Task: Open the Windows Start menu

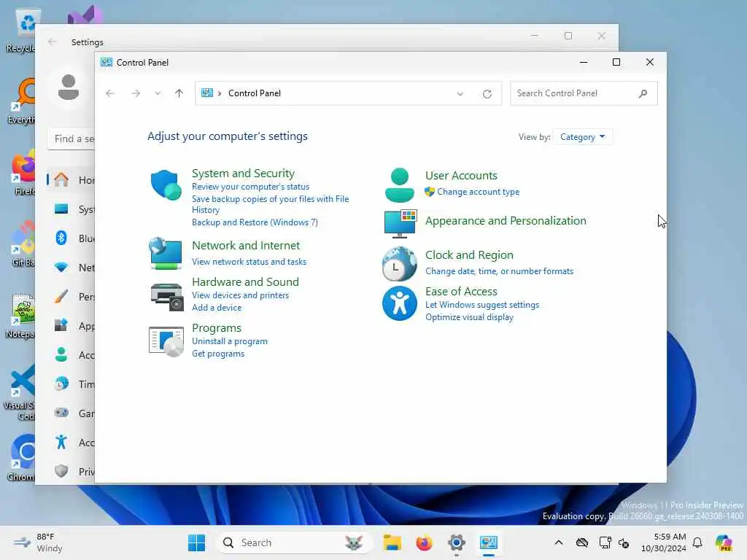Action: tap(196, 542)
